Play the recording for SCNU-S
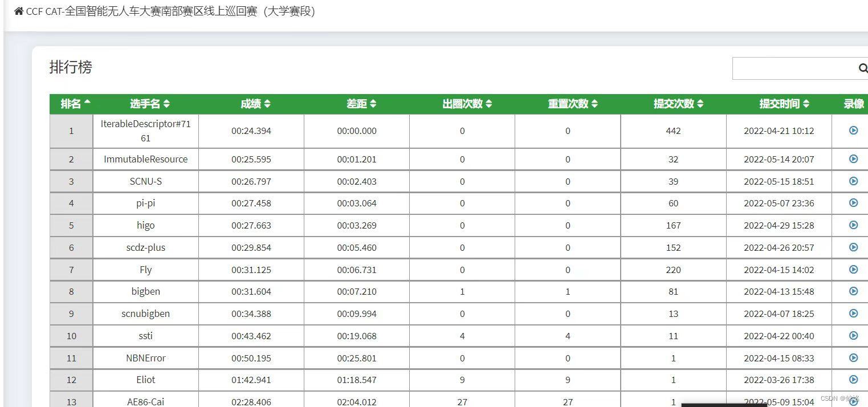This screenshot has width=868, height=407. coord(853,181)
